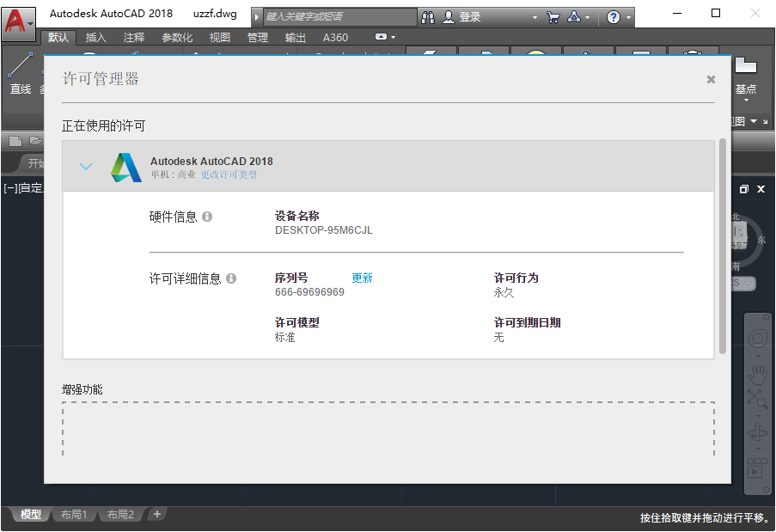Switch to the 管理 ribbon tab
The image size is (776, 532).
pyautogui.click(x=257, y=38)
